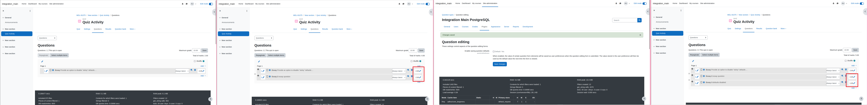Open Questions select menu on the one-question quiz page

pos(47,38)
